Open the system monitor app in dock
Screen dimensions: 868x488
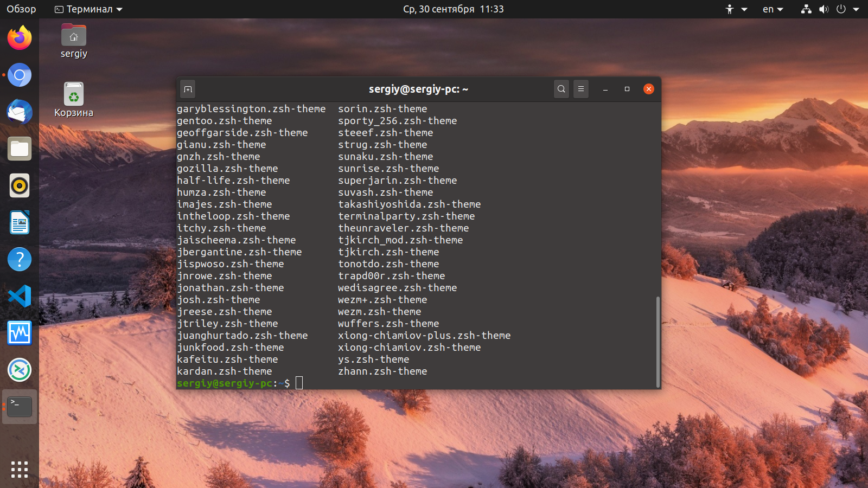point(20,333)
